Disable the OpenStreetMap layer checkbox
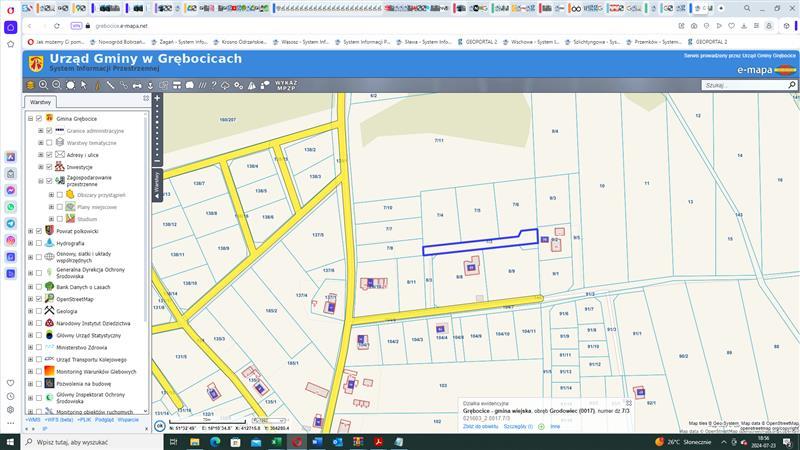 click(x=39, y=299)
